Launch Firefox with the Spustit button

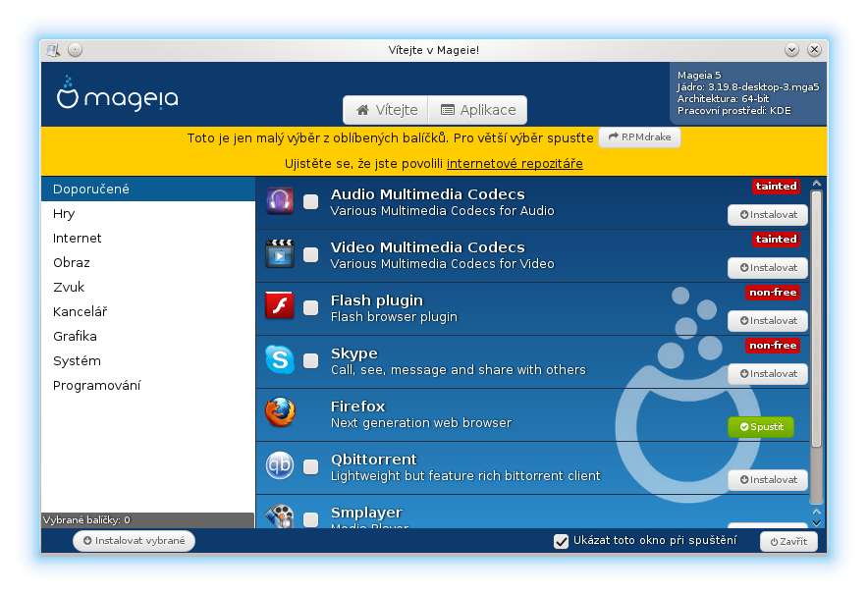[x=761, y=427]
